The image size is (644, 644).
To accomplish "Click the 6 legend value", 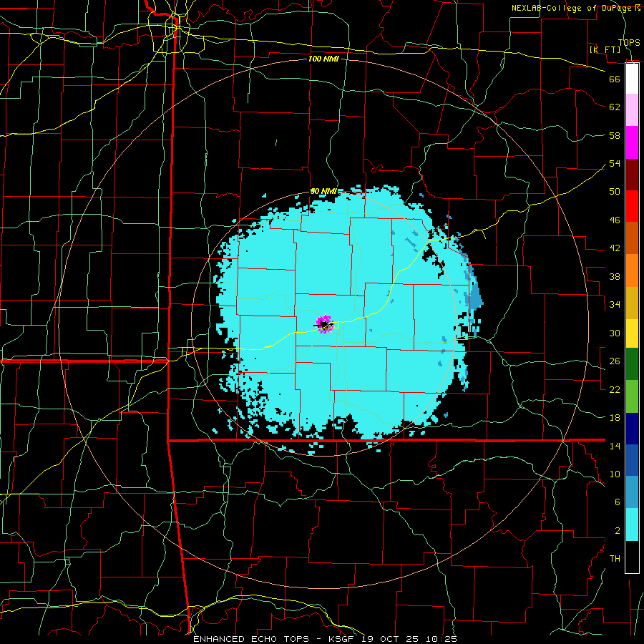I will coord(618,502).
